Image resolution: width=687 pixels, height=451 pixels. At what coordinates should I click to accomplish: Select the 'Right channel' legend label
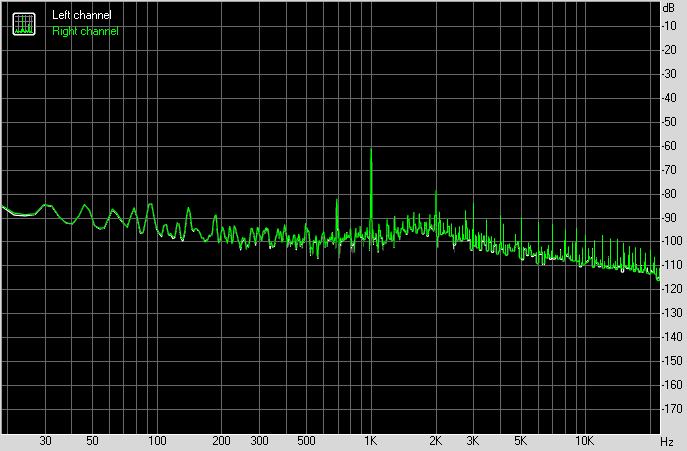[x=85, y=31]
